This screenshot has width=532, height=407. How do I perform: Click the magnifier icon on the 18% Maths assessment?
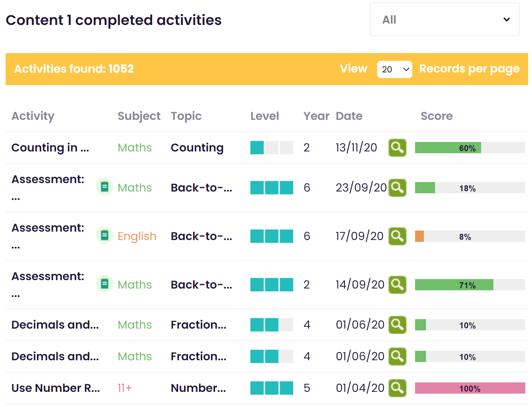pyautogui.click(x=397, y=188)
